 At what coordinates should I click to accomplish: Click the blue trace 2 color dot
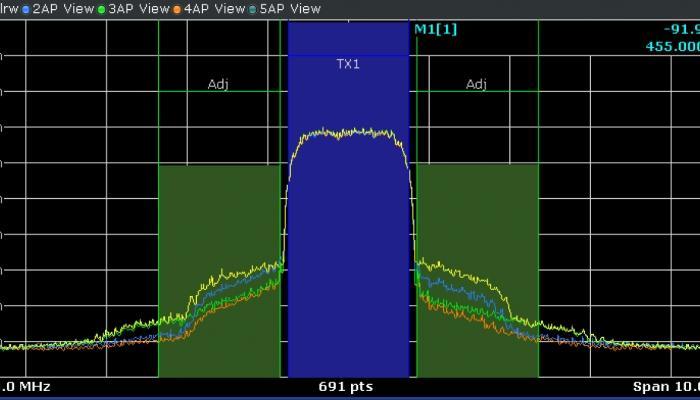[x=26, y=9]
